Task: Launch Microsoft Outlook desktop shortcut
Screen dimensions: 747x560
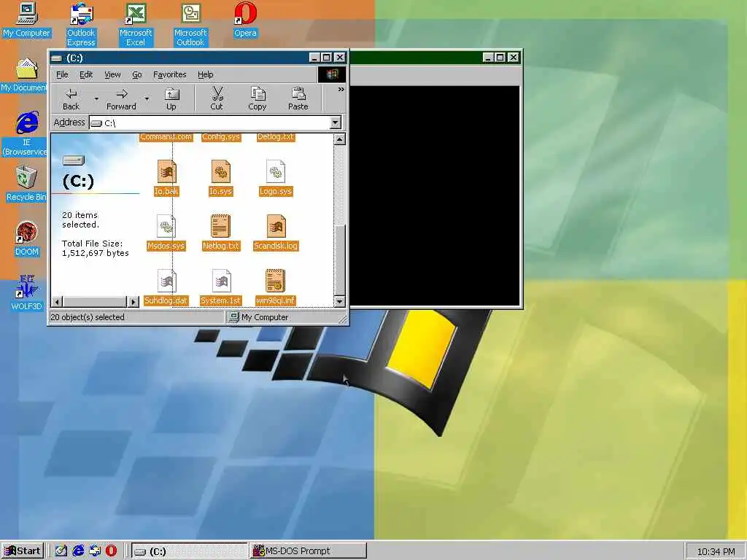Action: point(190,25)
